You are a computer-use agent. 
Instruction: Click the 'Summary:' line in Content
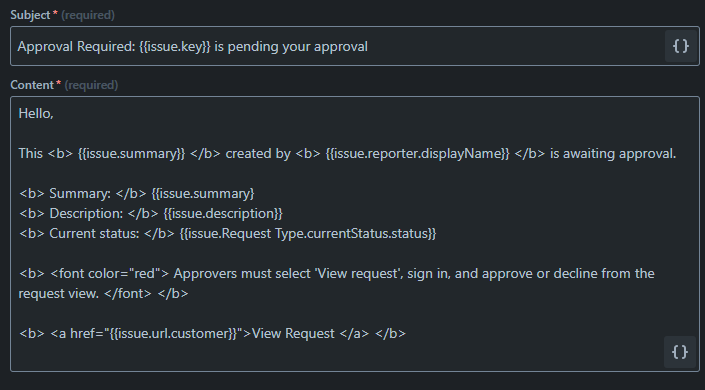[137, 193]
